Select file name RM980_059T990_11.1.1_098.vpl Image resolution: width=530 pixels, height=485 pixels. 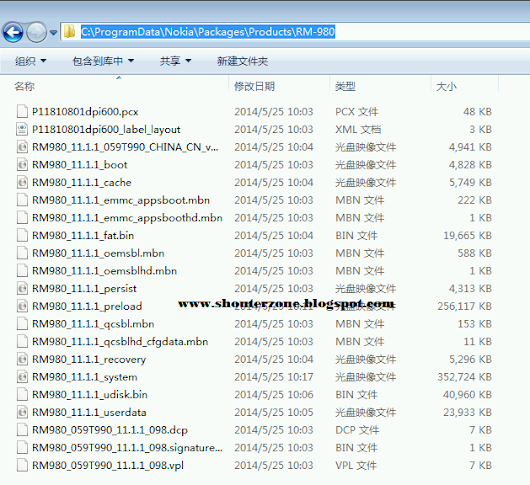tap(108, 465)
